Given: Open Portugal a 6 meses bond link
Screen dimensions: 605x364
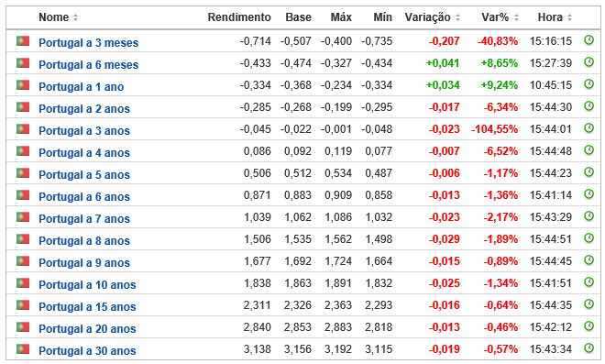Looking at the screenshot, I should click(x=88, y=64).
